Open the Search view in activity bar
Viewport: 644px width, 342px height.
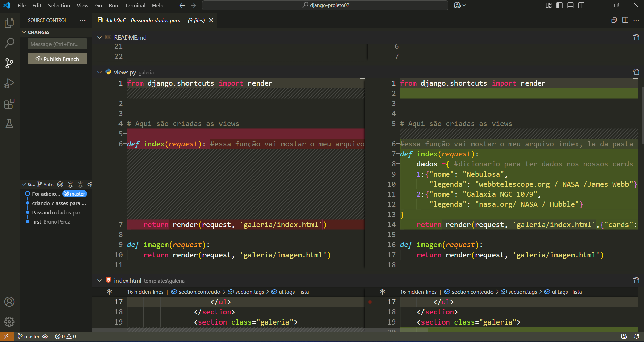coord(9,43)
